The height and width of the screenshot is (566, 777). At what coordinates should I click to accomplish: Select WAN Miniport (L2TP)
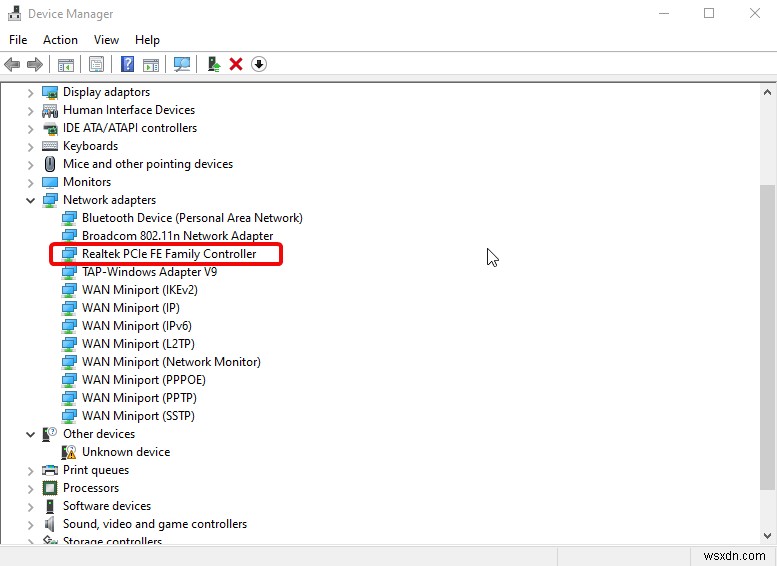point(138,344)
